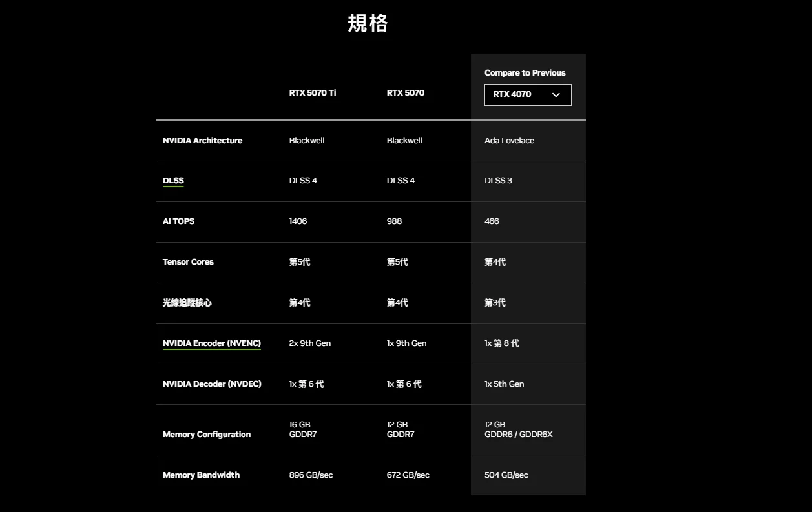Open the RTX 4070 comparison dropdown
812x512 pixels.
pyautogui.click(x=527, y=94)
